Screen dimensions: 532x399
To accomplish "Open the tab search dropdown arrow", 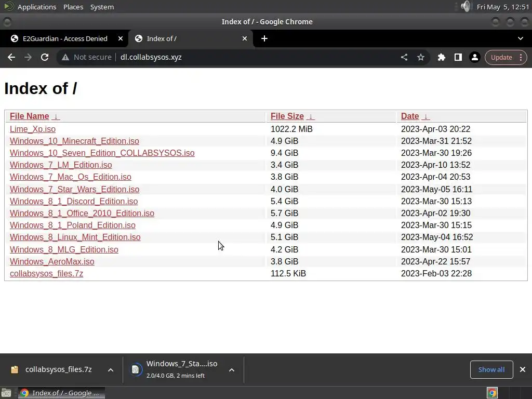I will tap(521, 38).
